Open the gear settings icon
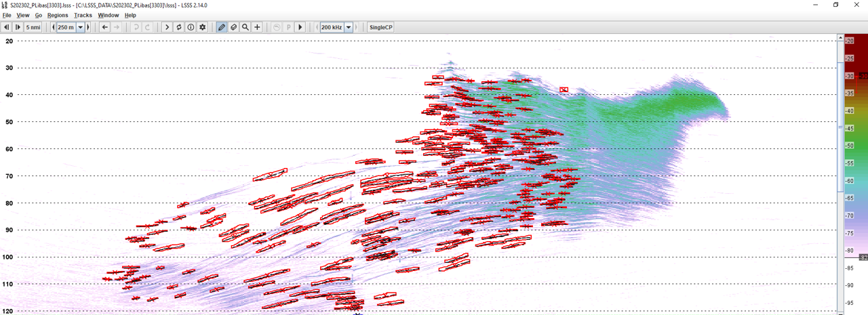Screen dimensions: 868x315 [202, 27]
